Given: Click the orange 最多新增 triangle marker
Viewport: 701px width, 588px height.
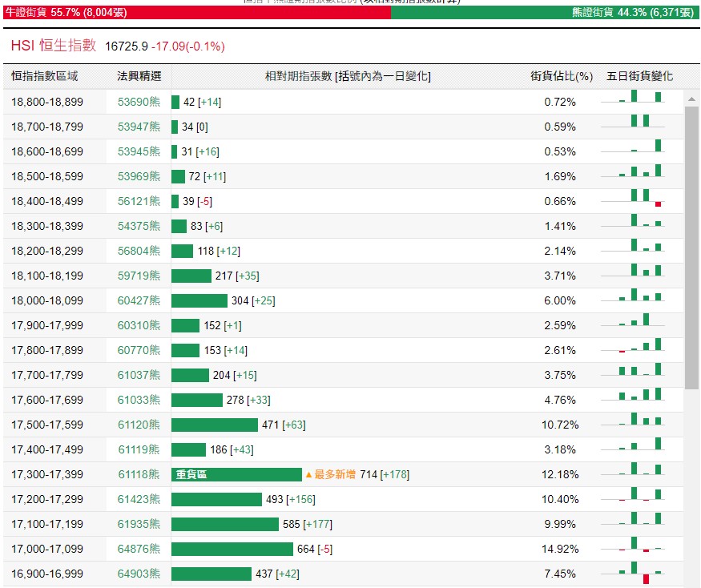Looking at the screenshot, I should click(x=308, y=475).
